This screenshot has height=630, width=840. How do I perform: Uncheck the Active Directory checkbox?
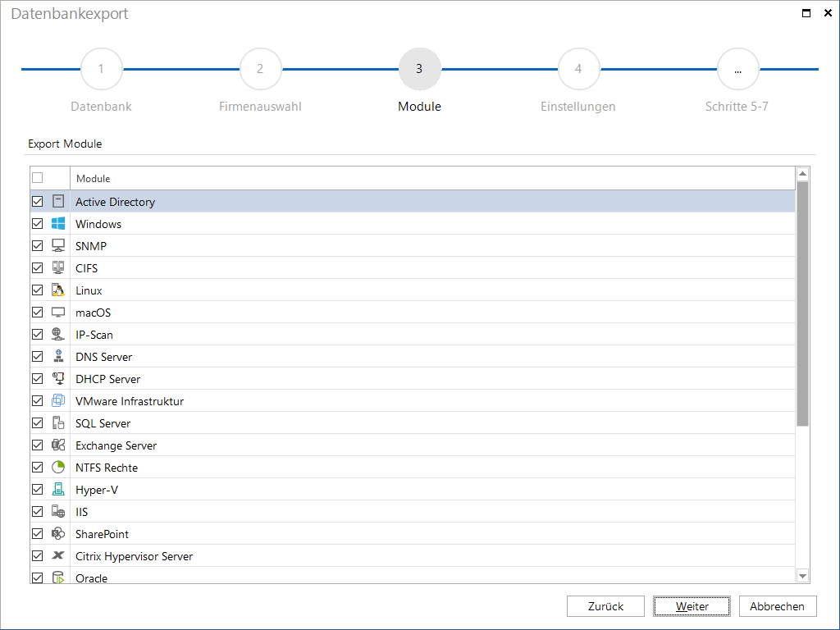click(38, 202)
